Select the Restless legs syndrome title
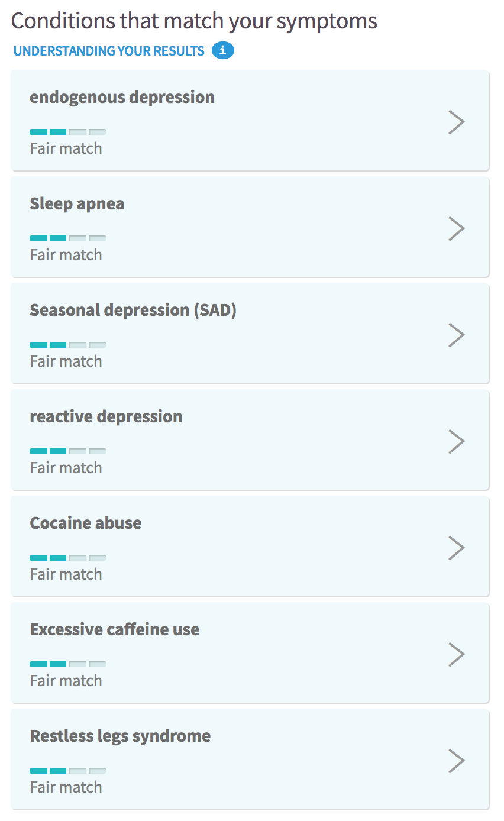Image resolution: width=504 pixels, height=821 pixels. pos(120,736)
